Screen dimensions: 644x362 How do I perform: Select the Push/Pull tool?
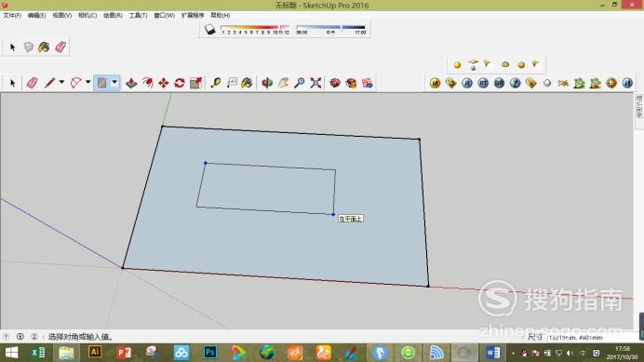131,83
